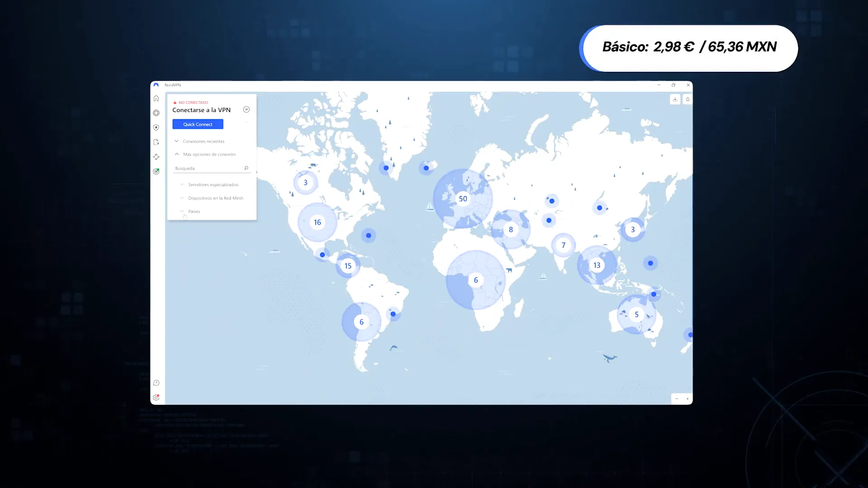Viewport: 868px width, 488px height.
Task: Open the globe VPN map icon
Action: [156, 113]
